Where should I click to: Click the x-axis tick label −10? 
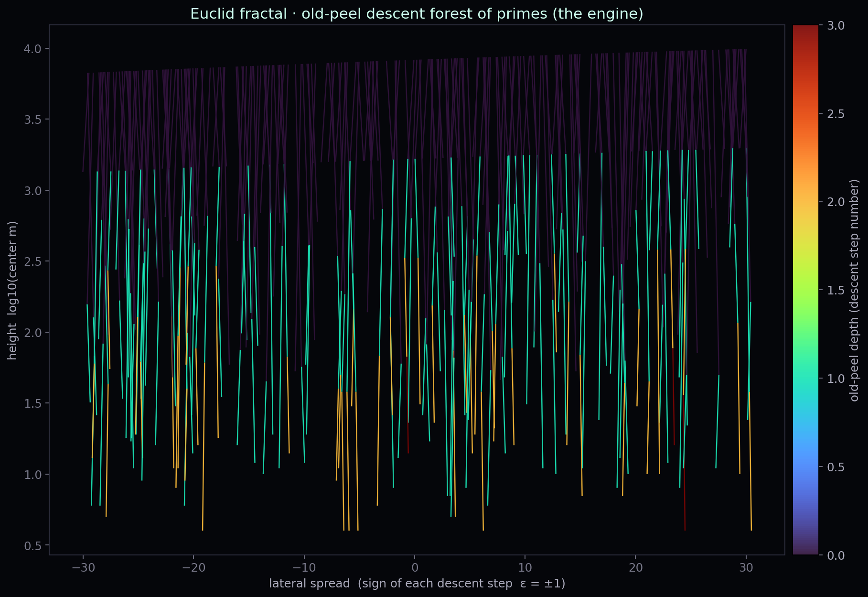(x=304, y=567)
